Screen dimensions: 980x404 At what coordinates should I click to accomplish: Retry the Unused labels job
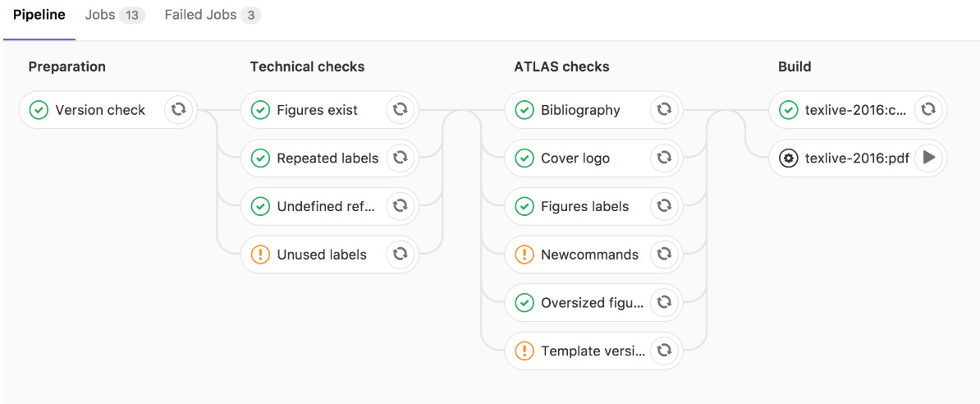pos(400,255)
